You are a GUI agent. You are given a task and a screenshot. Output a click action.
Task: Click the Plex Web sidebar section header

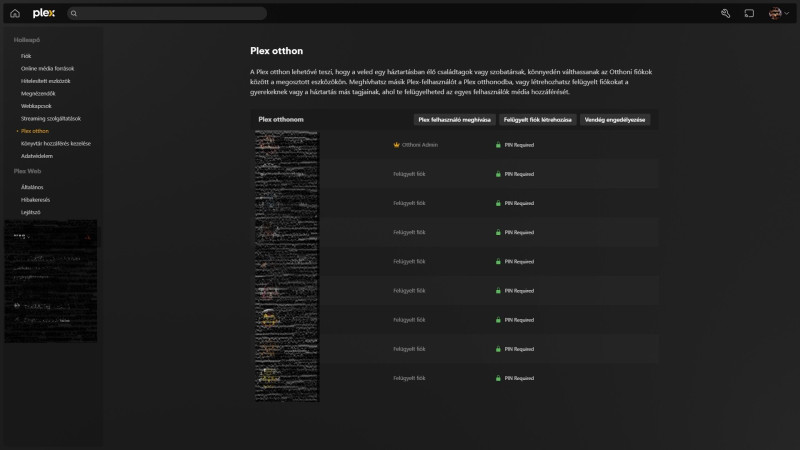28,171
